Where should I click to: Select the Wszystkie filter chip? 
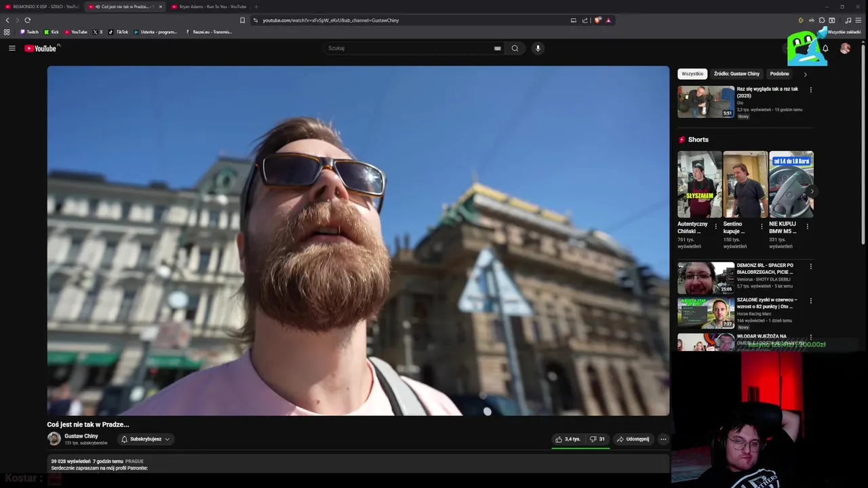[692, 74]
